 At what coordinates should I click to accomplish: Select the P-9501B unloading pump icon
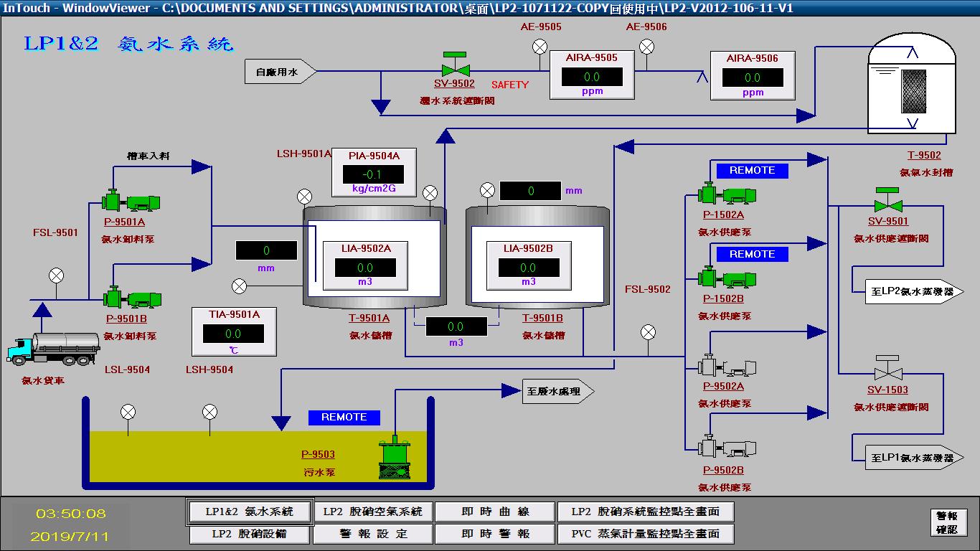(132, 298)
